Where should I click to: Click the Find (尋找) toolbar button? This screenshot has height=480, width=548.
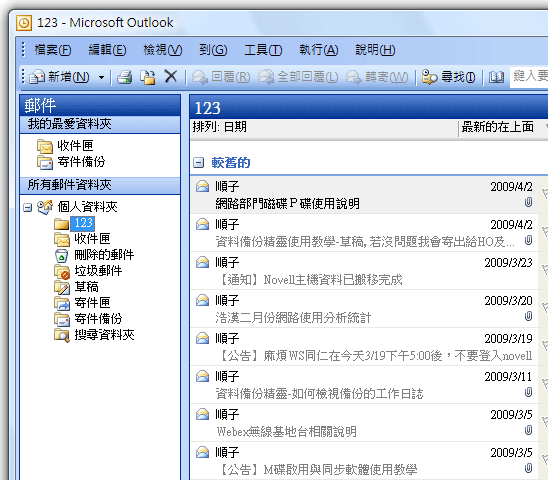coord(448,77)
